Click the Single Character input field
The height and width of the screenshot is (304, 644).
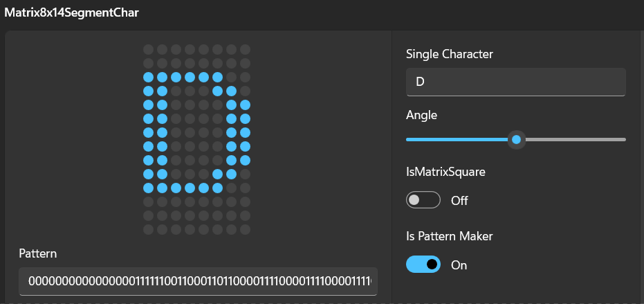point(516,82)
